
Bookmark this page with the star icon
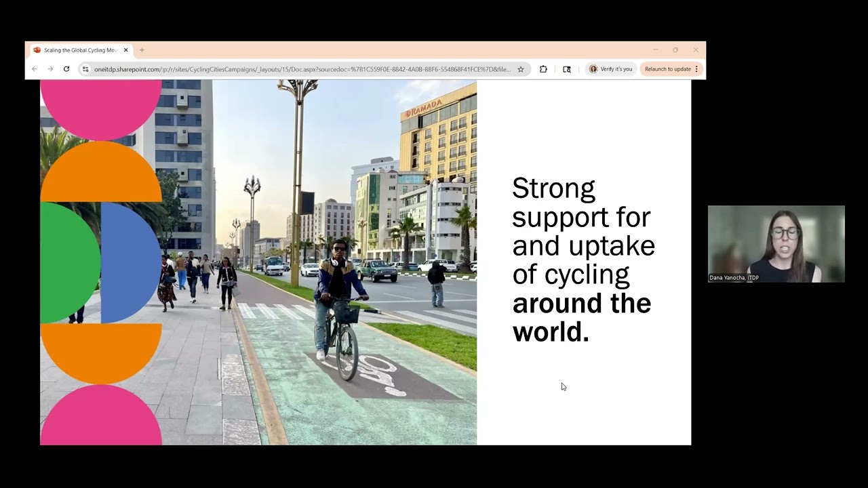[521, 69]
